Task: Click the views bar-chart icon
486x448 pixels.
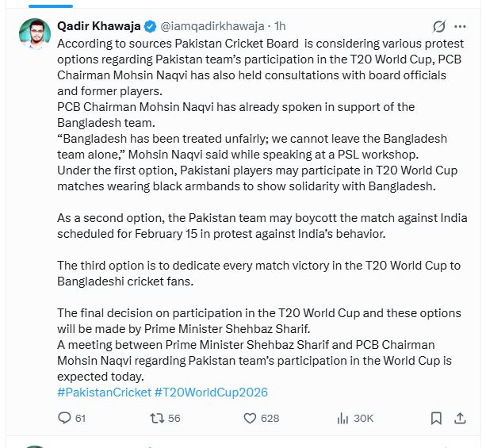Action: 343,418
